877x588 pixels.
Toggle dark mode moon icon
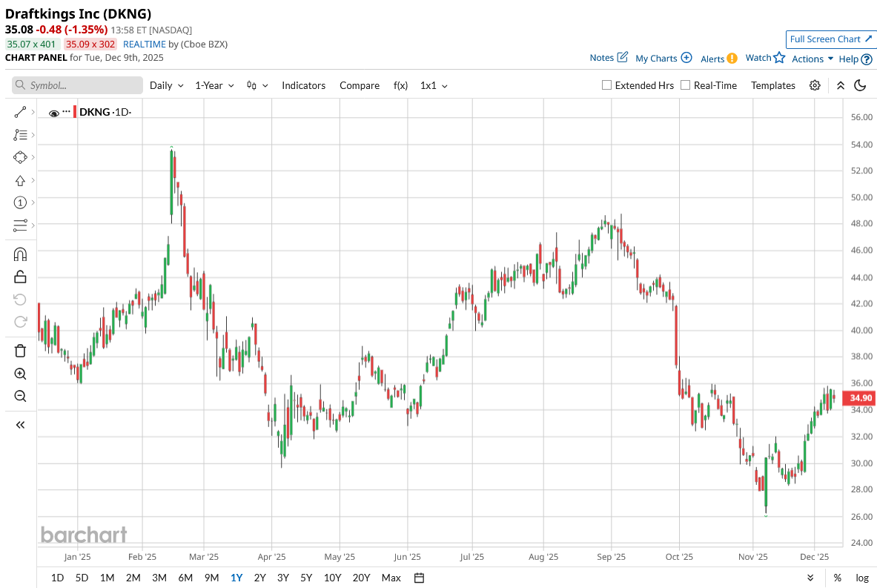860,85
